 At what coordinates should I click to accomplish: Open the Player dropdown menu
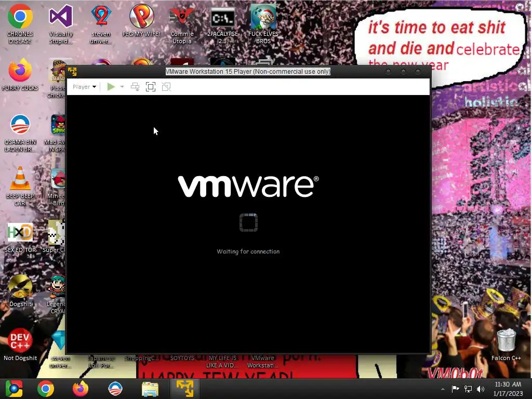[84, 87]
